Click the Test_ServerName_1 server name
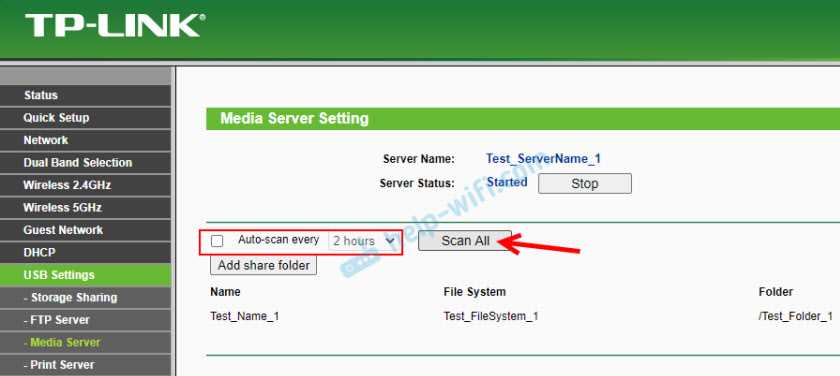The height and width of the screenshot is (376, 840). pos(543,159)
